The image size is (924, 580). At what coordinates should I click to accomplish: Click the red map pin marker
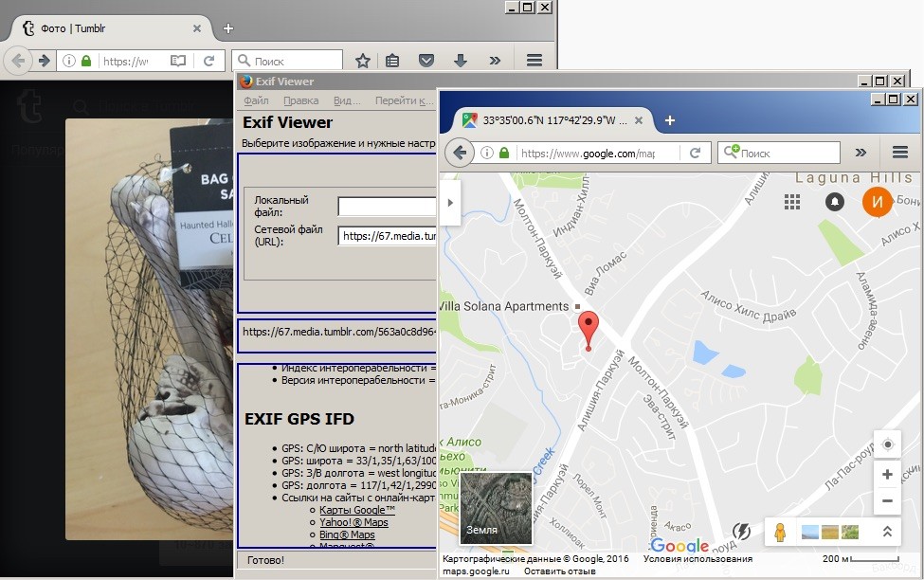click(589, 332)
